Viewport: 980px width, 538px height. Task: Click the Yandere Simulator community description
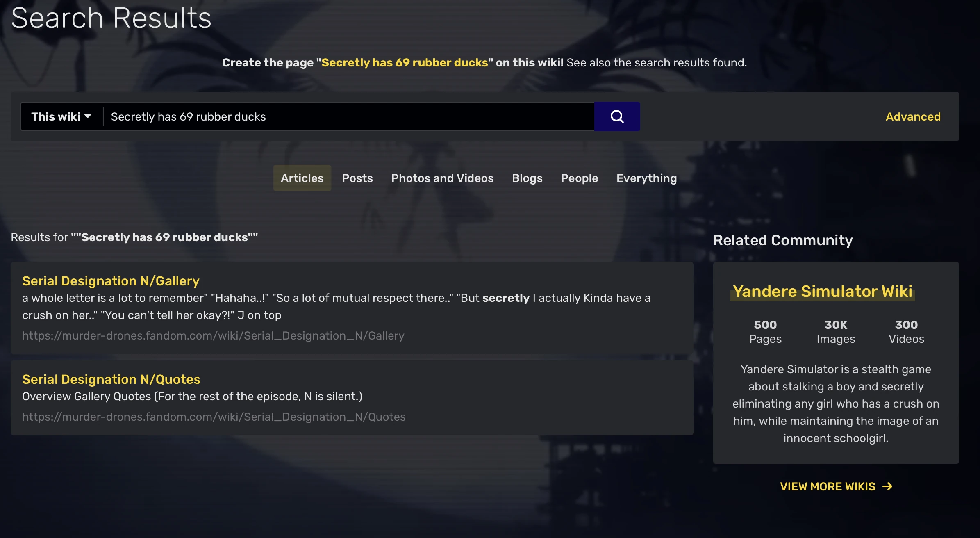836,403
